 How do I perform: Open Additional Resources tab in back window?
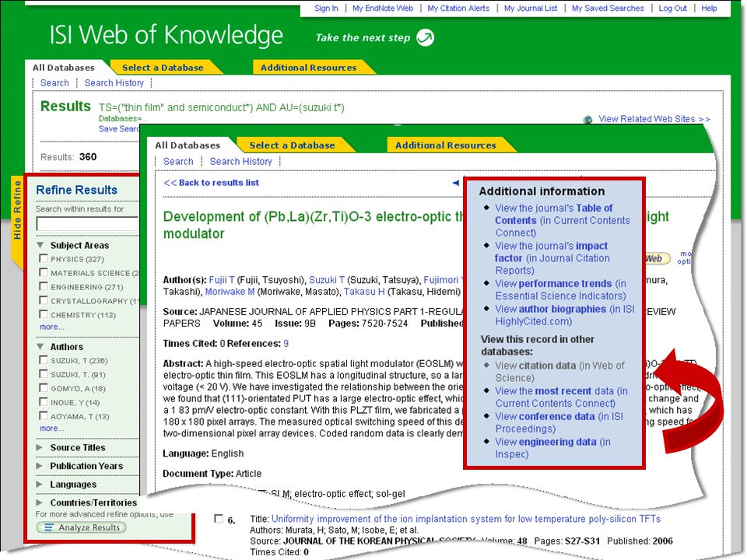308,68
